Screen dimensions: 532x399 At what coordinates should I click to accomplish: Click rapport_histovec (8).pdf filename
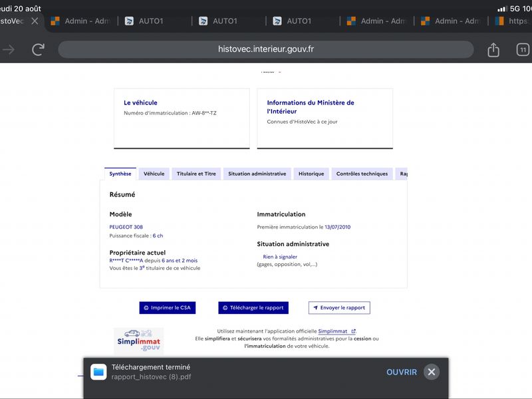coord(152,377)
